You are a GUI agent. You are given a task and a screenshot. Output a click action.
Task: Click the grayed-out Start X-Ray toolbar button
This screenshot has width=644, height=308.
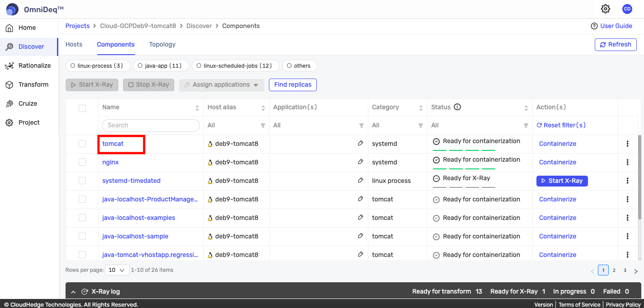click(92, 85)
